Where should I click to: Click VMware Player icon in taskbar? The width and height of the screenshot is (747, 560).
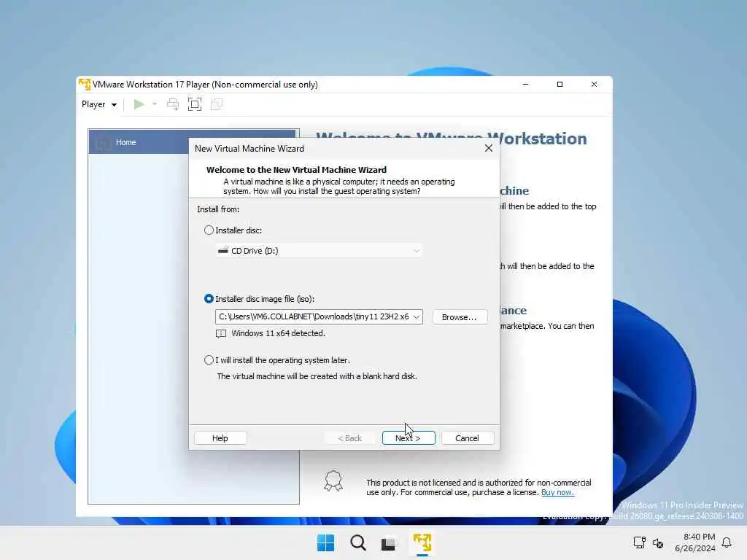point(422,542)
